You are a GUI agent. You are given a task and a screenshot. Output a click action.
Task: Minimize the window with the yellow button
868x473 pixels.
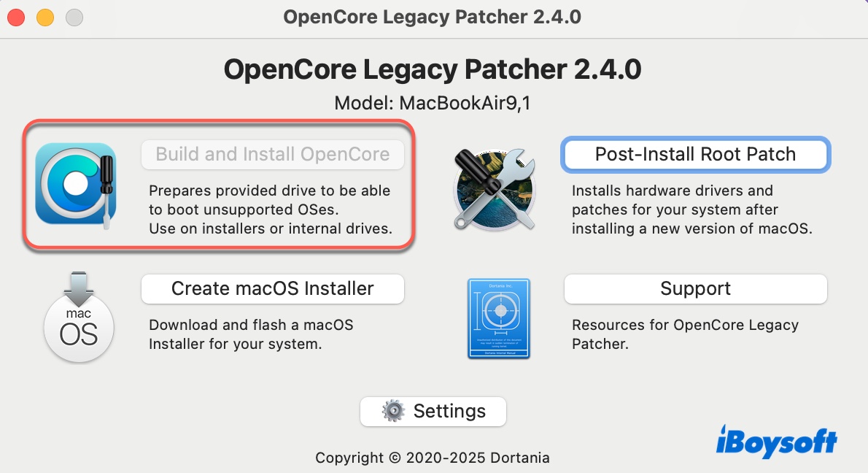click(45, 17)
